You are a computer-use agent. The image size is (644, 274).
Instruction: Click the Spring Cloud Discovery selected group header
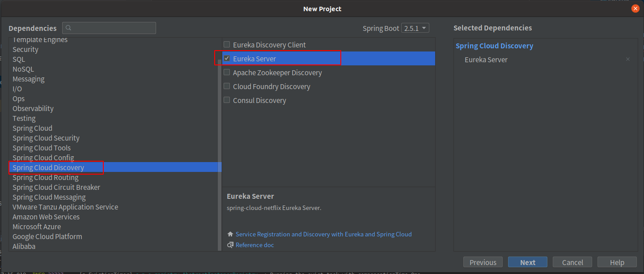[495, 46]
